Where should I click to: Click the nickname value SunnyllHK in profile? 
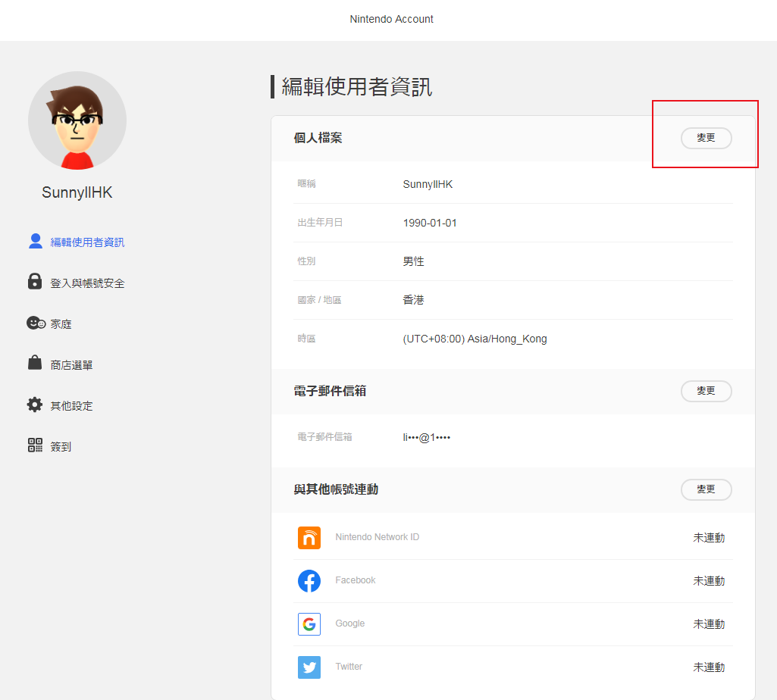pyautogui.click(x=428, y=184)
